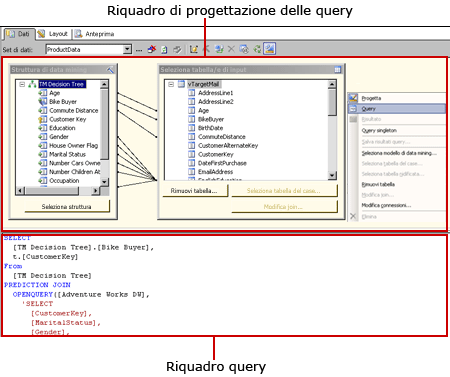Click the globe query parameters toolbar icon
Image resolution: width=450 pixels, height=377 pixels.
tap(244, 49)
